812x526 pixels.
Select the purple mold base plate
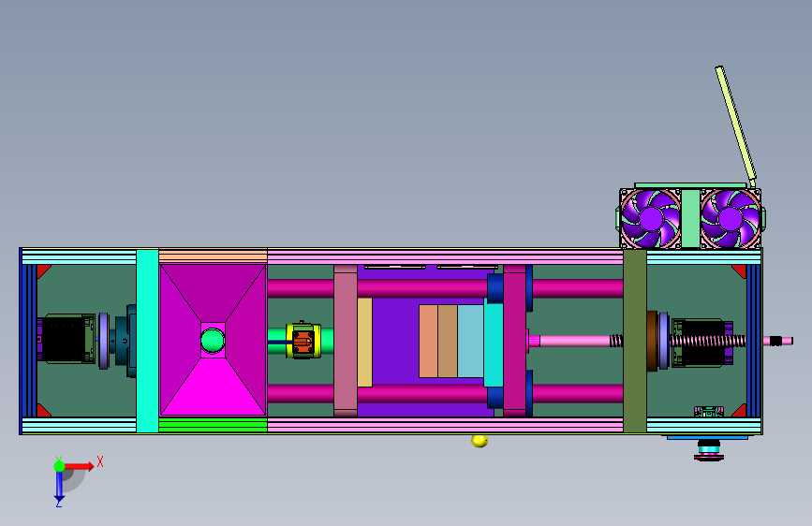pyautogui.click(x=395, y=342)
